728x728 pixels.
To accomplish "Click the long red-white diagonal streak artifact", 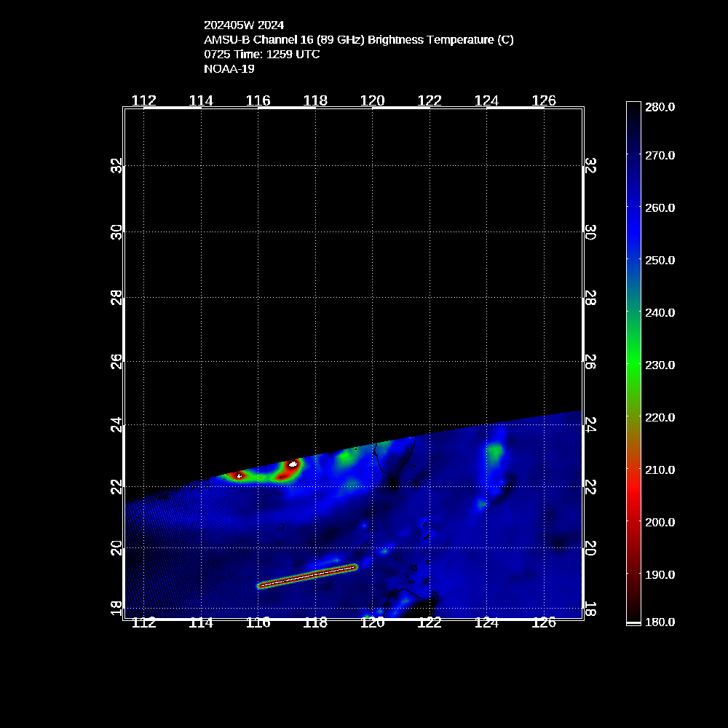I will tap(308, 576).
